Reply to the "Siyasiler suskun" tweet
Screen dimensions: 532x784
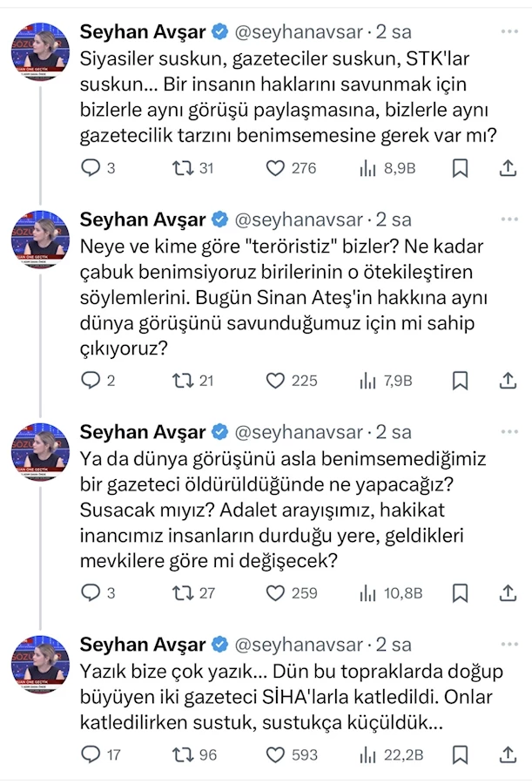(91, 168)
